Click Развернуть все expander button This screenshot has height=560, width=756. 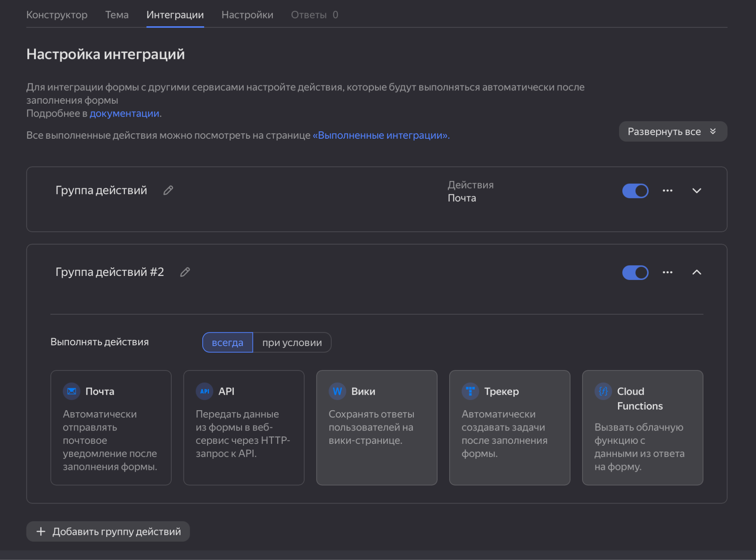pos(673,131)
